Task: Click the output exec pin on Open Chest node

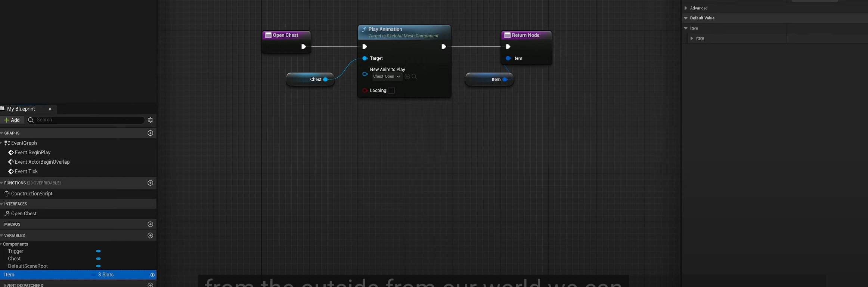Action: point(304,47)
